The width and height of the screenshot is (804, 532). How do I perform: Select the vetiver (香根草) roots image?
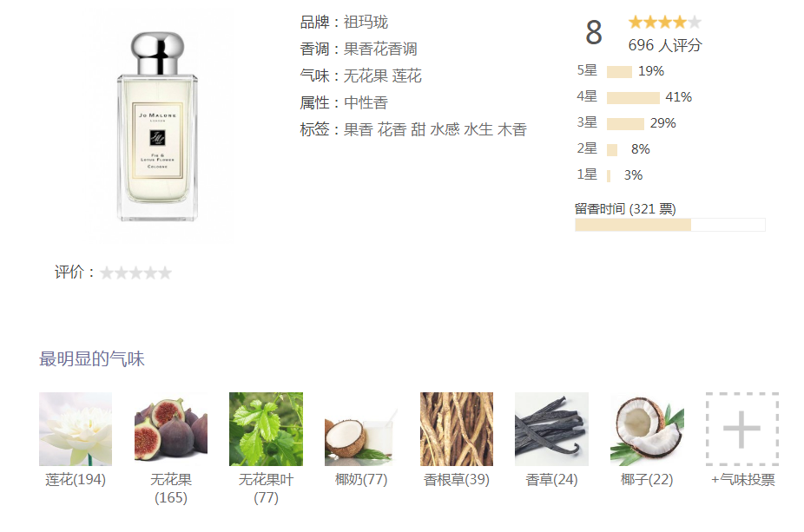point(457,429)
